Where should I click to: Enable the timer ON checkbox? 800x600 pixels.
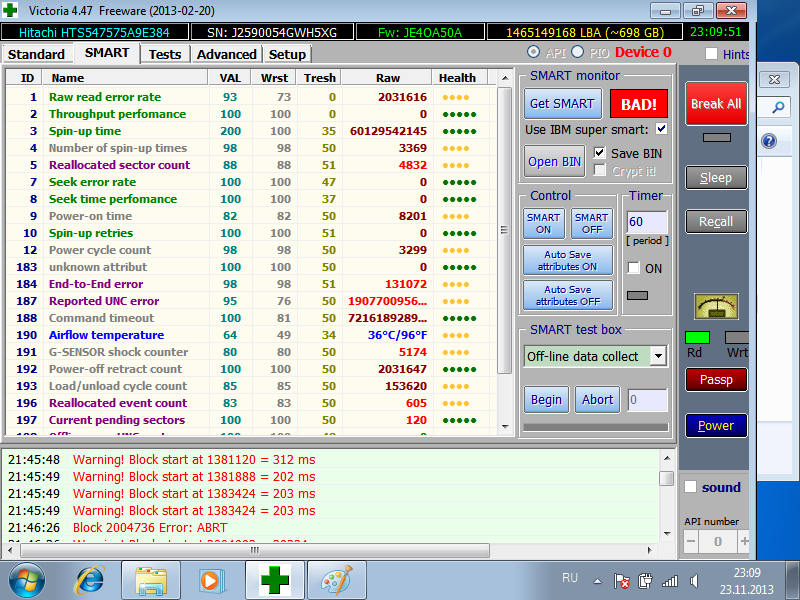pos(634,268)
